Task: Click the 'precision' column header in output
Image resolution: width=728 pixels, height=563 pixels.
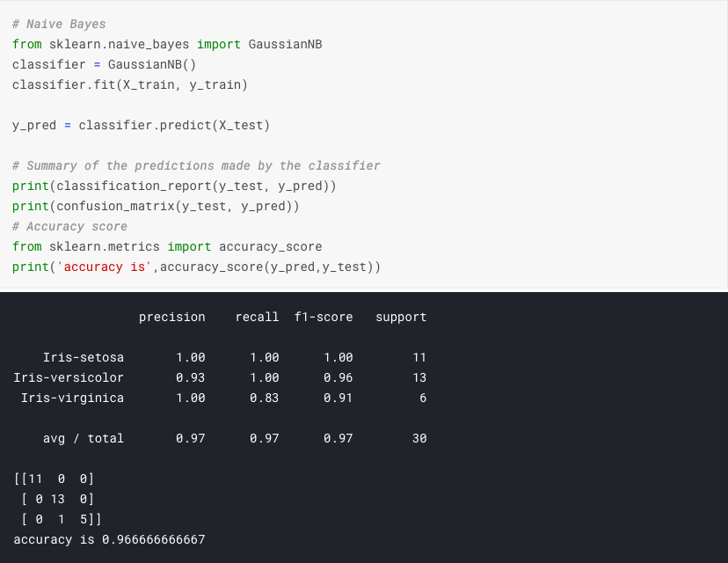Action: pos(171,317)
